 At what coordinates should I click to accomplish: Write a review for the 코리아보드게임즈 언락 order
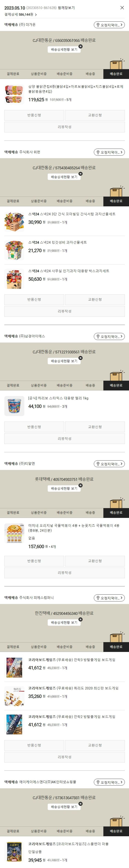pos(64,757)
